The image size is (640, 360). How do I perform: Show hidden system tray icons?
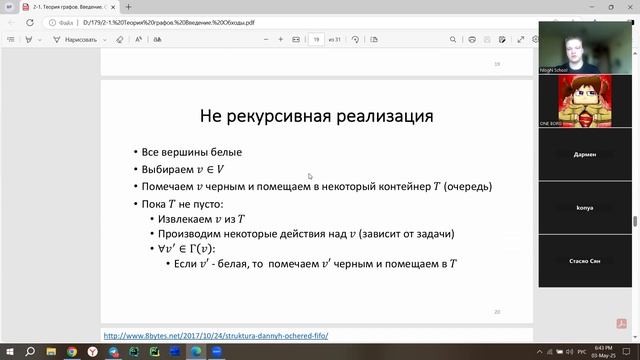coord(540,351)
